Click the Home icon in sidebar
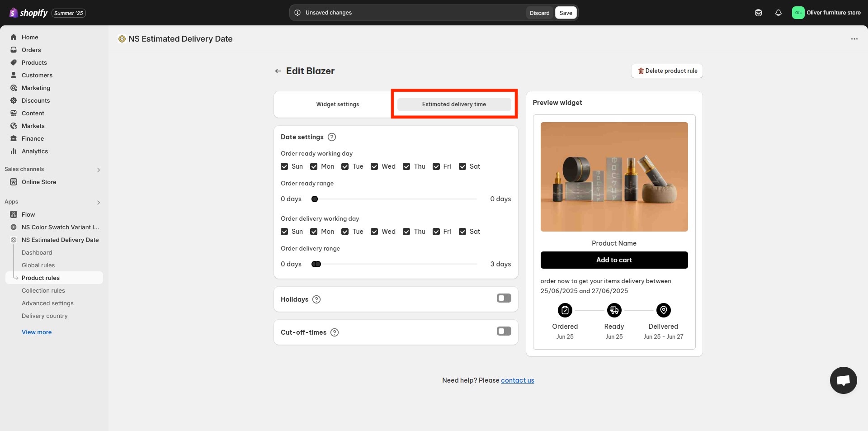868x431 pixels. 14,37
